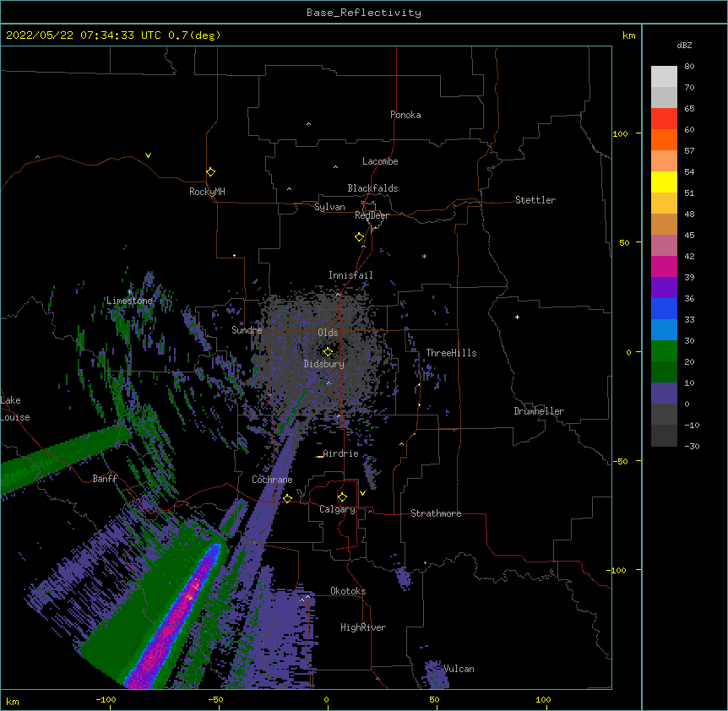Image resolution: width=728 pixels, height=711 pixels.
Task: Click the Calgary city label
Action: [337, 509]
